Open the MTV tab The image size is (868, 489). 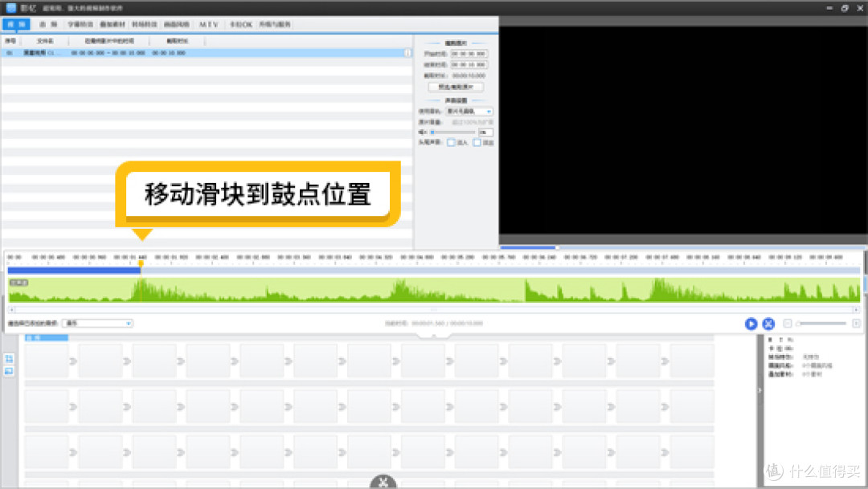tap(209, 24)
